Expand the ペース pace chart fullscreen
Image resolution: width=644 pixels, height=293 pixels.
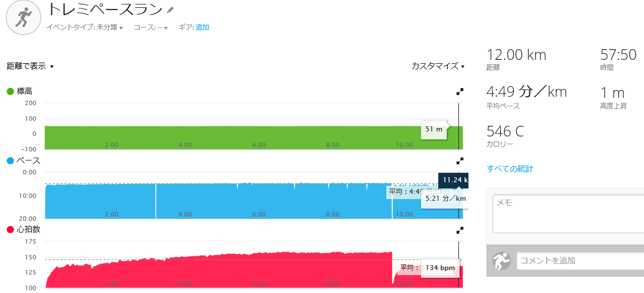[x=460, y=160]
